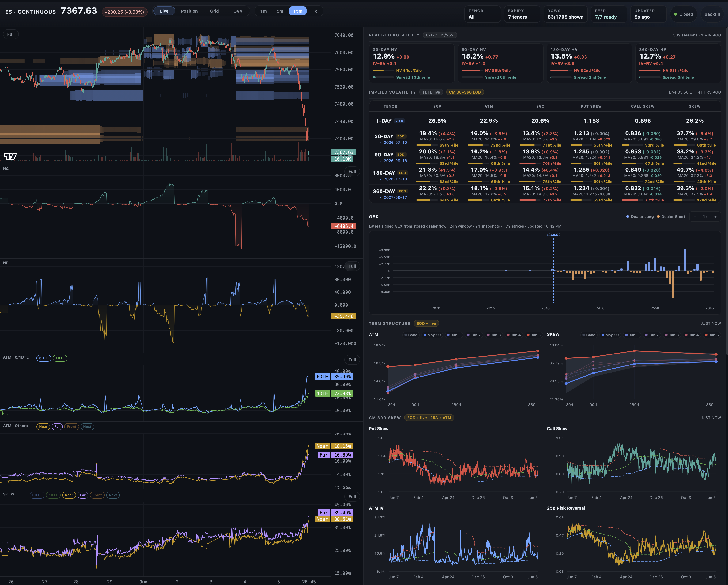Click the 1-DAY ATM value 22.9%
The height and width of the screenshot is (585, 728).
489,120
